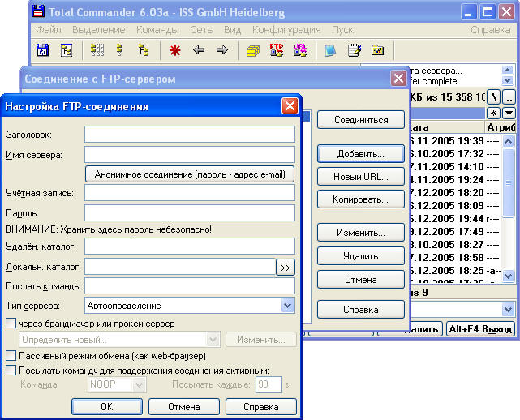Click Отмена in the FTP settings dialog
The width and height of the screenshot is (520, 420).
tap(183, 406)
